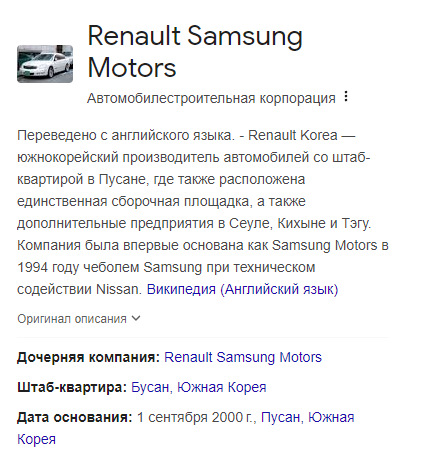The width and height of the screenshot is (421, 462).
Task: Click the Дата основания label
Action: coord(75,417)
